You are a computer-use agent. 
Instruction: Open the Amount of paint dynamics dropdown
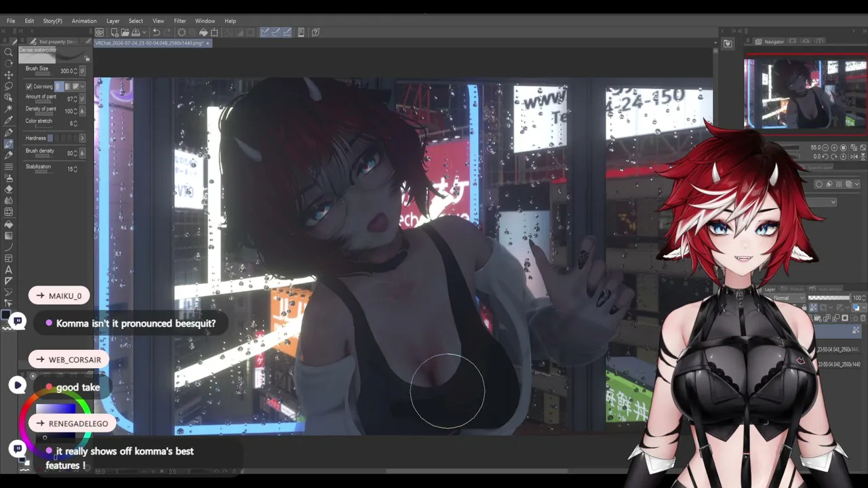coord(83,99)
